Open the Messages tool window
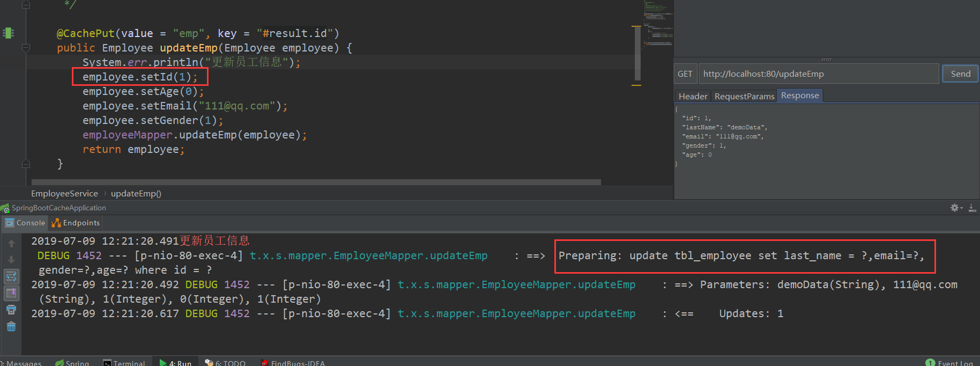Screen dimensions: 980x366 [x=21, y=363]
